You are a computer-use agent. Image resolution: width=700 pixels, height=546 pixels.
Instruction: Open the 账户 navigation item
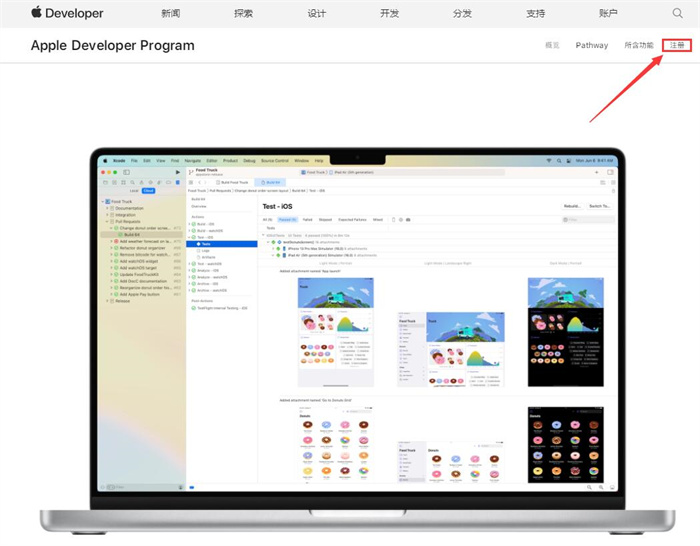(608, 13)
